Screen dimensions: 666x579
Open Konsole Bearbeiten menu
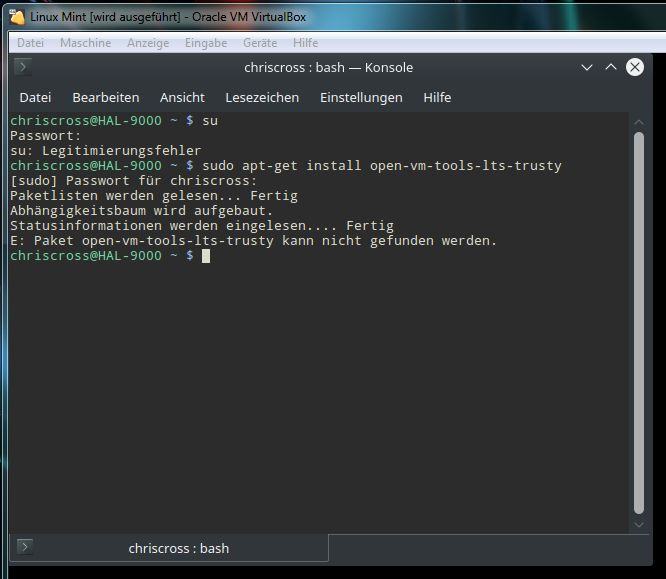click(x=106, y=98)
